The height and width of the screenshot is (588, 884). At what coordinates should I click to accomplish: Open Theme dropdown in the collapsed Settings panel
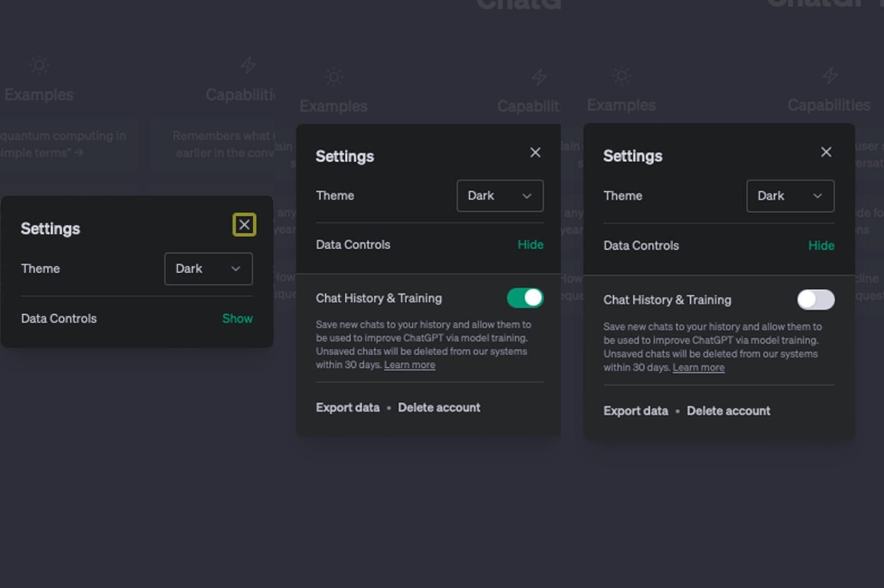click(208, 269)
